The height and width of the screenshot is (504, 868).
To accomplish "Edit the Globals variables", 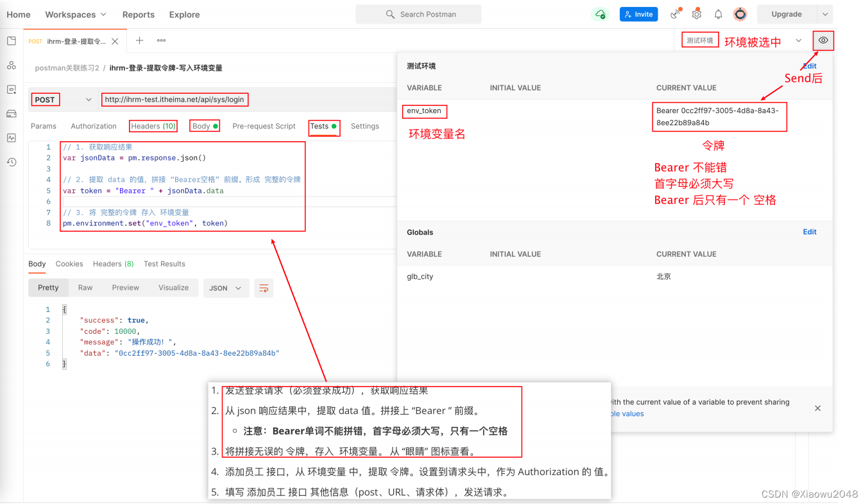I will tap(810, 232).
